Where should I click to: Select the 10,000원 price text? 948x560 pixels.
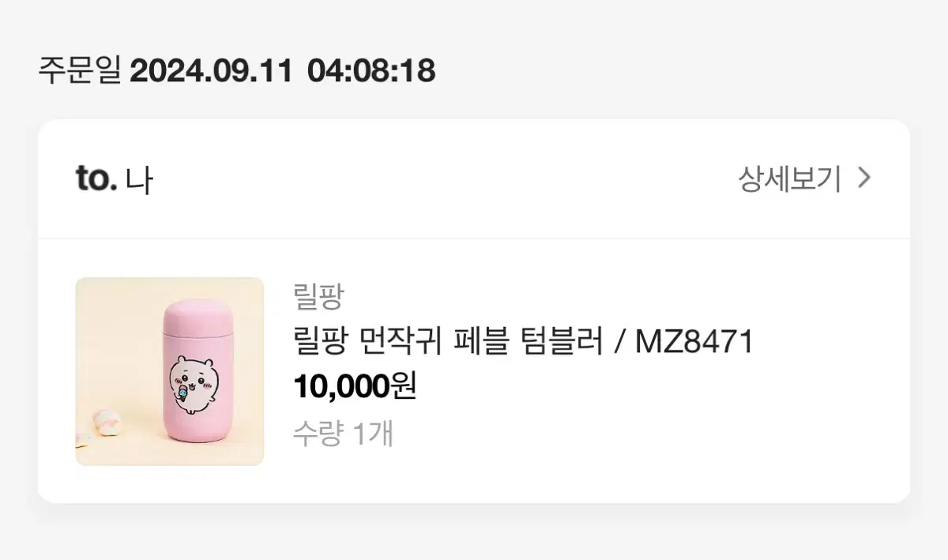pos(355,386)
